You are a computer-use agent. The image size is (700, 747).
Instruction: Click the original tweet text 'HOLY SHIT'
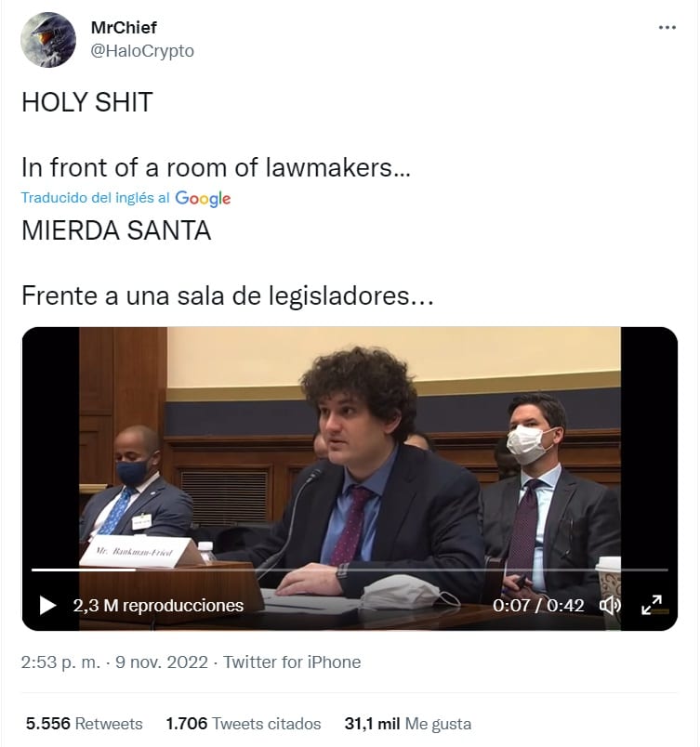(x=87, y=102)
